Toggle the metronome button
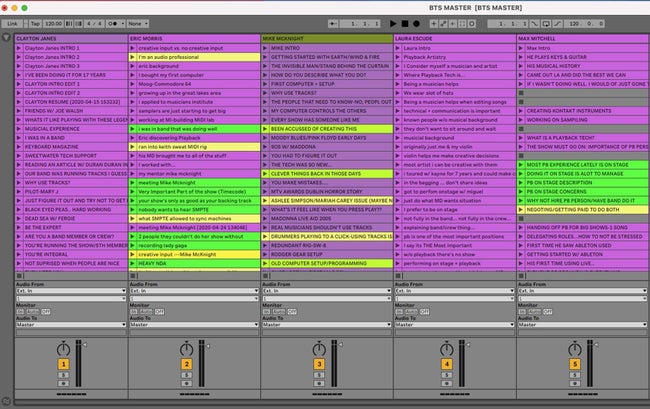 click(x=113, y=24)
